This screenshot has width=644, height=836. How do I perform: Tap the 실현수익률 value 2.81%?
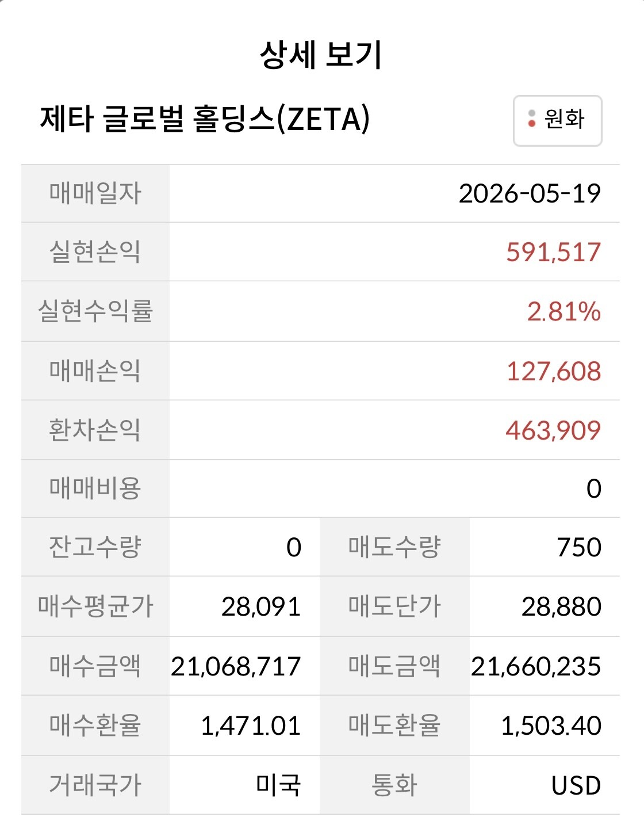pyautogui.click(x=564, y=312)
